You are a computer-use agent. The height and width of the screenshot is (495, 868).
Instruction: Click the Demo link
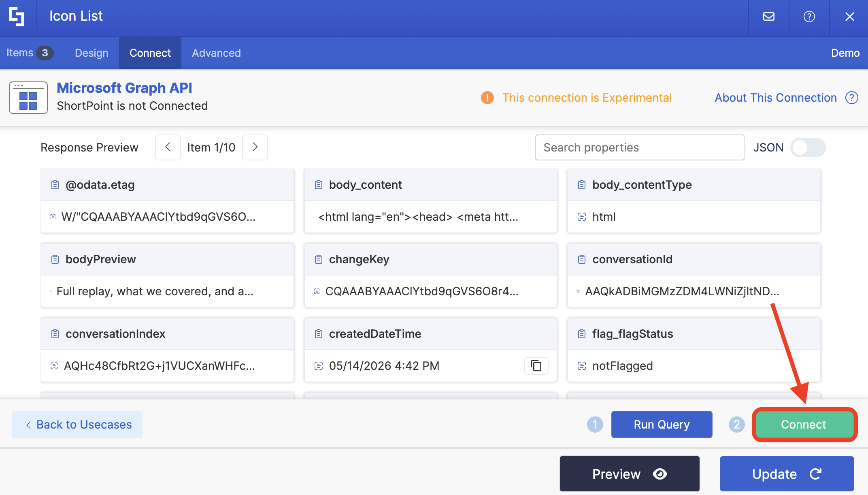[845, 53]
